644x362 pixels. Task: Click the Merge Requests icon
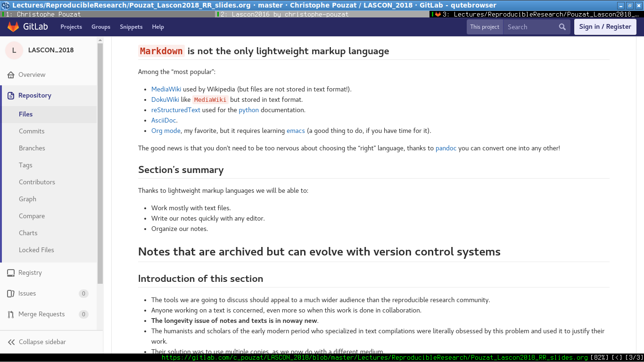(11, 314)
